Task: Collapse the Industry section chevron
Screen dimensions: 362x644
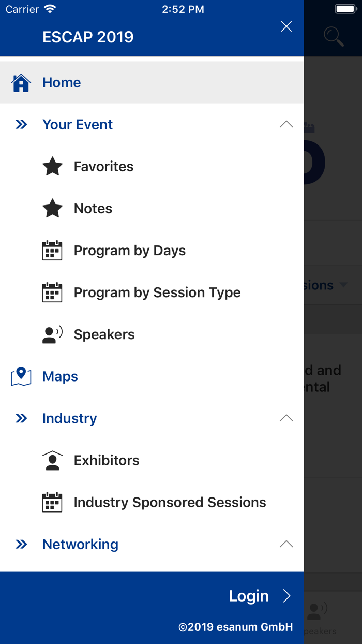Action: [x=286, y=418]
